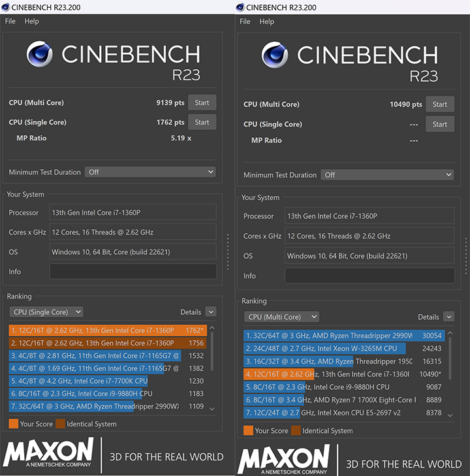Click the Identical System swatch under the Multi Core ranking
The width and height of the screenshot is (470, 476).
tap(296, 430)
